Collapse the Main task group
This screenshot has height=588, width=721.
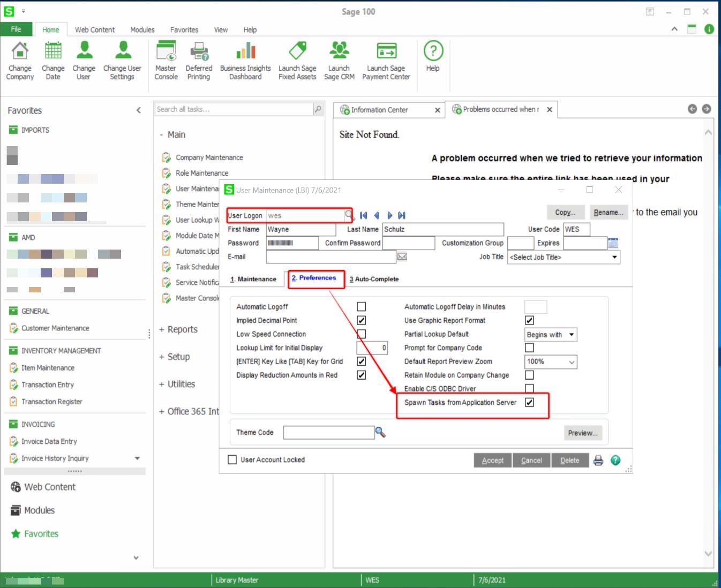[x=161, y=135]
